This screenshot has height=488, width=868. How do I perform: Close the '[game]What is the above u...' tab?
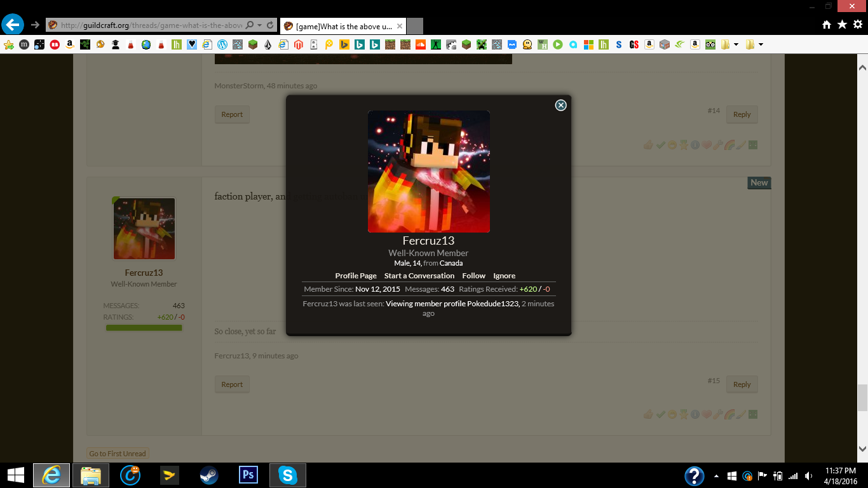[399, 26]
